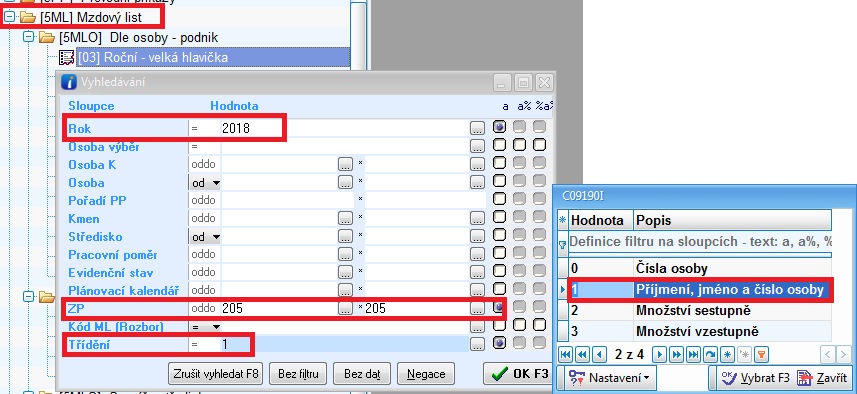Click the Hodnota column header in C09190I
Image resolution: width=857 pixels, height=394 pixels.
(x=601, y=221)
